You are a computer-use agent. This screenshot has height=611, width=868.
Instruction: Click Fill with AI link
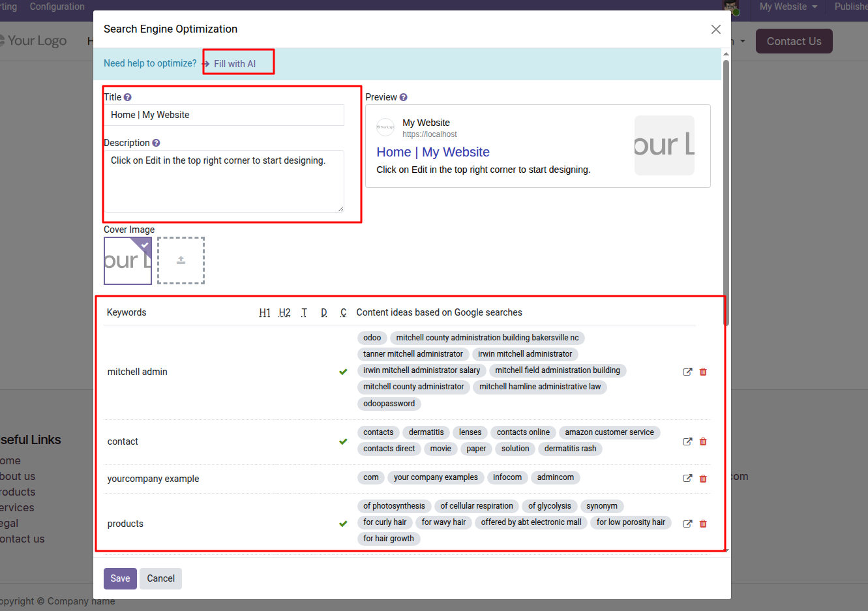(x=235, y=64)
